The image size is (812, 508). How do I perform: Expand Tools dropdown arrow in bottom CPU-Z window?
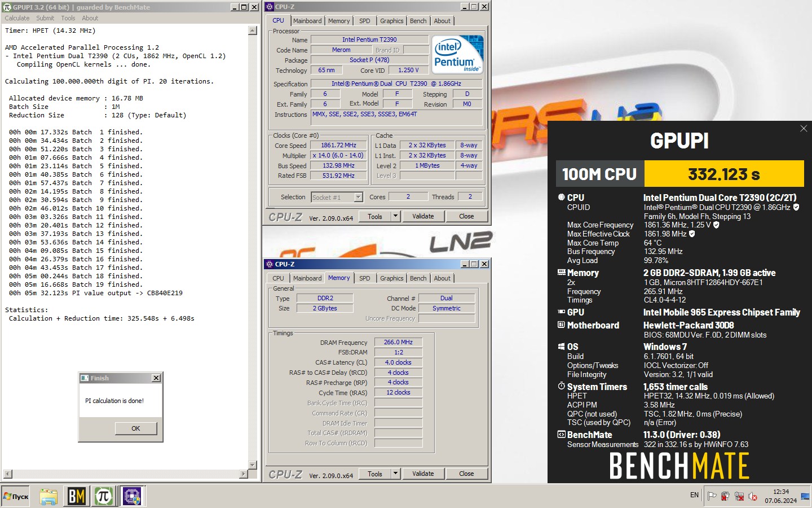[396, 474]
